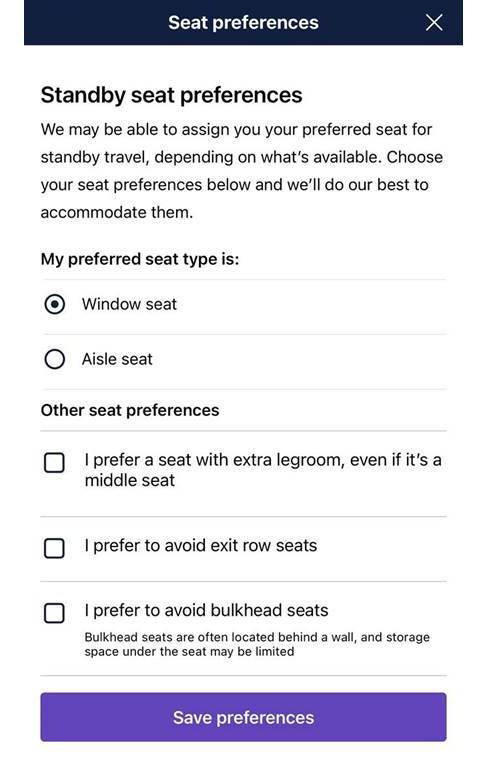Screen dimensions: 480x768
Task: Click 'I prefer to avoid exit row seats' text
Action: tap(201, 546)
